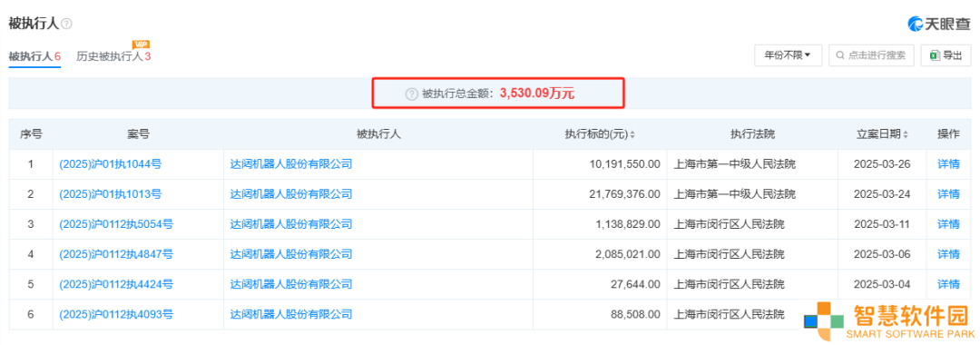Click the Excel icon on 导出 button
This screenshot has width=980, height=345.
(x=935, y=55)
